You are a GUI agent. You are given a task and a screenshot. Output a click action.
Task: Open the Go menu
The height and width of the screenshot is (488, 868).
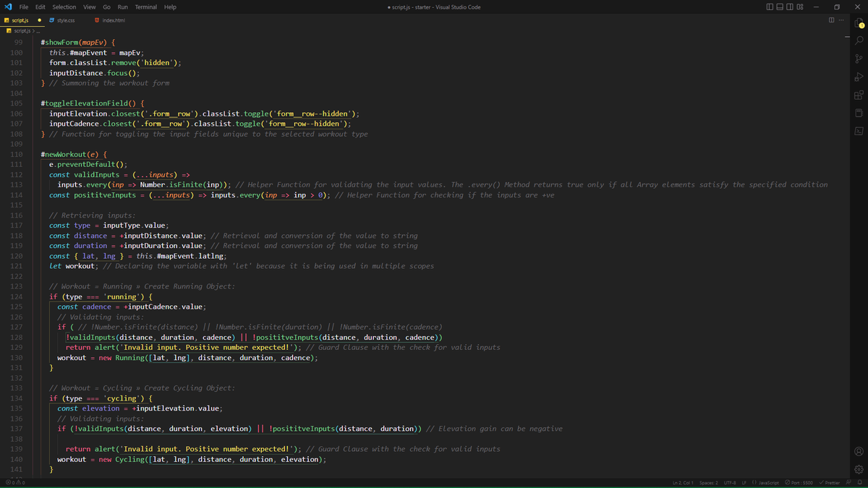tap(107, 7)
